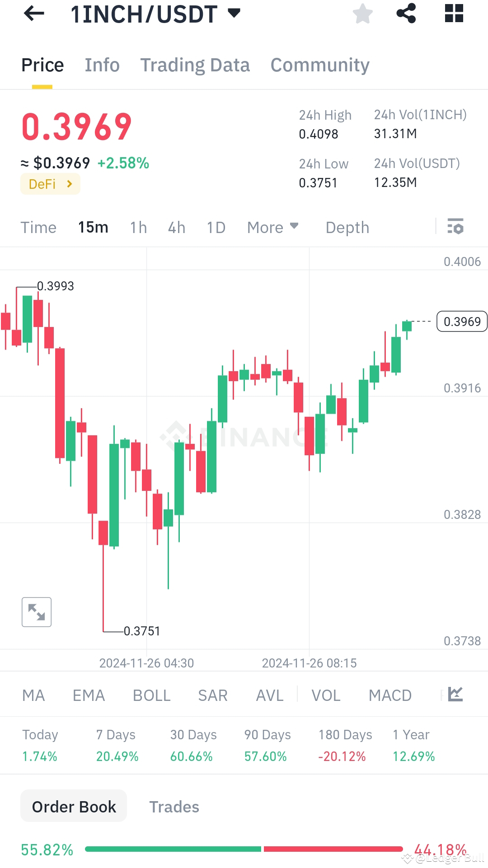Select the SAR indicator label
This screenshot has height=868, width=488.
[x=212, y=695]
